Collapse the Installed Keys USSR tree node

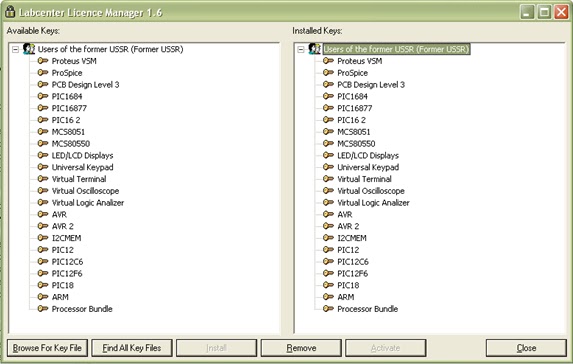(301, 49)
